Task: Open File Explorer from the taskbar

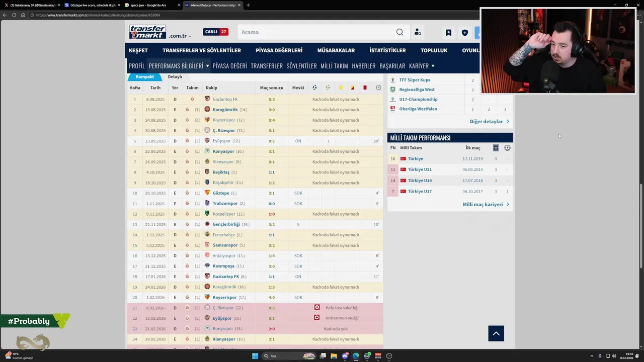Action: pos(334,356)
